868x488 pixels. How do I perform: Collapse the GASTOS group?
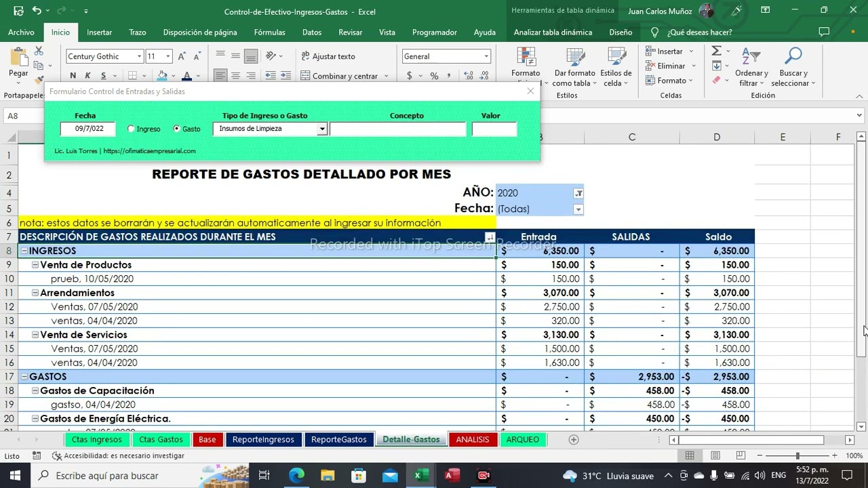pos(24,377)
